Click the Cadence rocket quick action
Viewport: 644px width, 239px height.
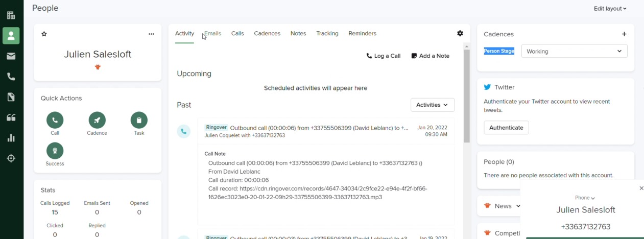click(97, 120)
